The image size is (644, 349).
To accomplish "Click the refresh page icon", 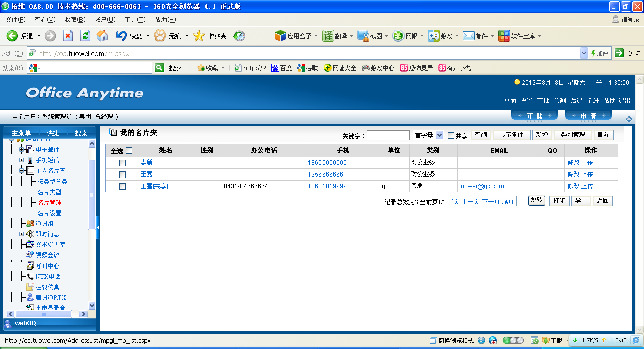I will 85,36.
